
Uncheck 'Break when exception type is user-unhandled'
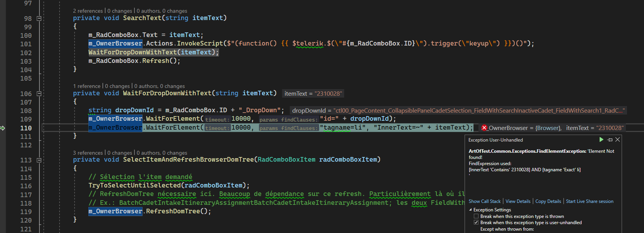click(476, 223)
